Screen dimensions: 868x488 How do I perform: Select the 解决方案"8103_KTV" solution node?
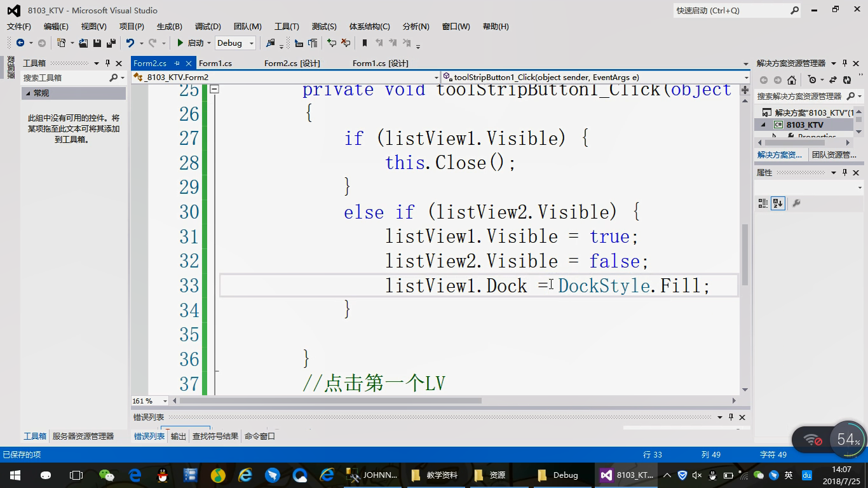click(x=809, y=112)
